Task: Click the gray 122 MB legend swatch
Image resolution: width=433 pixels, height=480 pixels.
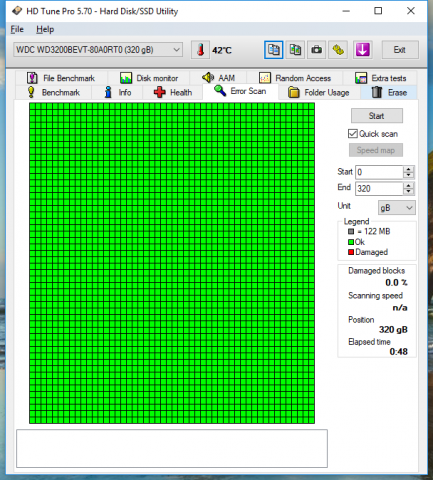Action: (351, 231)
